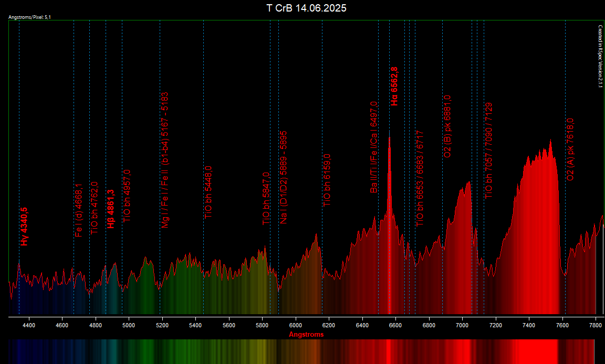Screen dimensions: 605x364
Task: Click the chart title T CrB 14.06.2025
Action: (x=306, y=8)
